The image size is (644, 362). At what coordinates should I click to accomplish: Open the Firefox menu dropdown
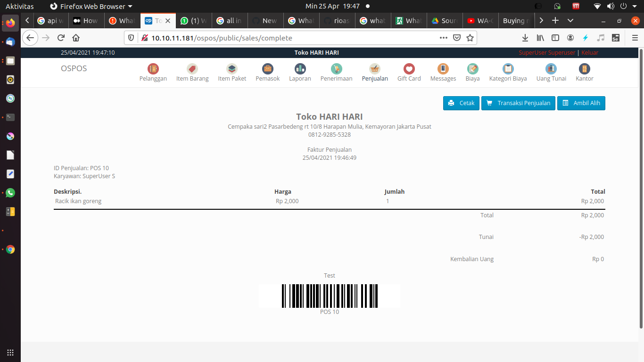[635, 38]
